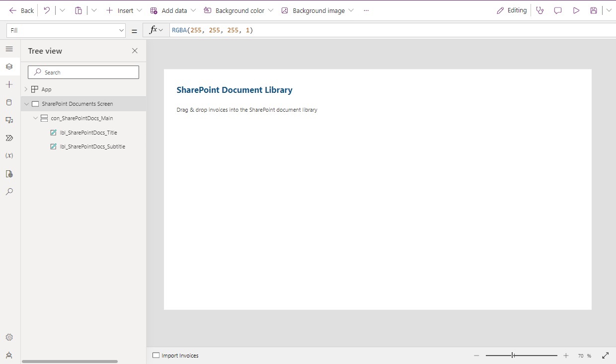Expand the App tree node
The image size is (616, 364).
click(x=26, y=89)
